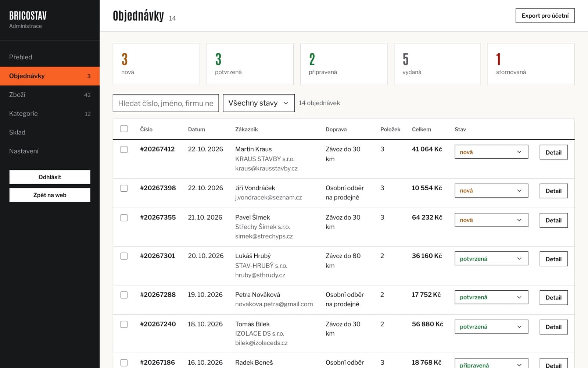Mark the checkbox for order #20267288
588x368 pixels.
pyautogui.click(x=124, y=295)
